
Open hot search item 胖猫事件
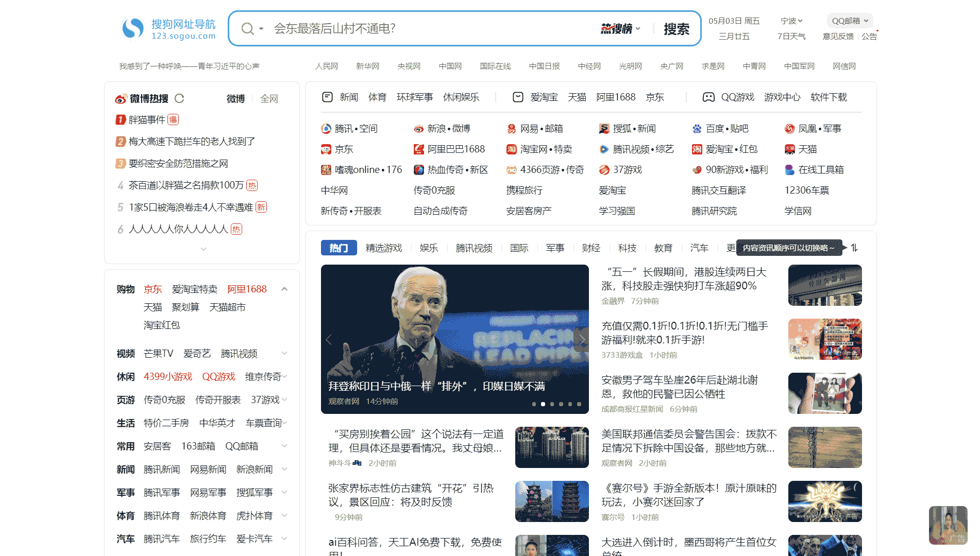click(x=147, y=120)
